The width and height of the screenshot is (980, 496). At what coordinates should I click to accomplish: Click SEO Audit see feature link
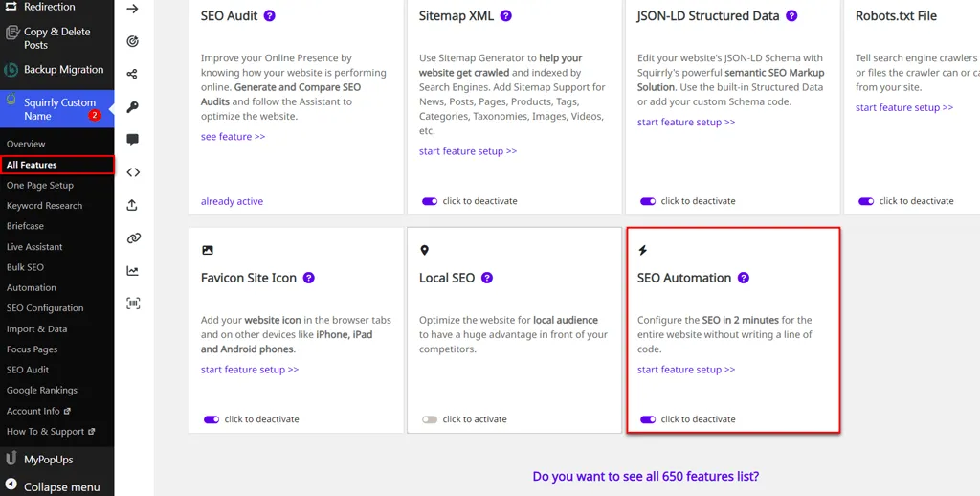click(234, 136)
